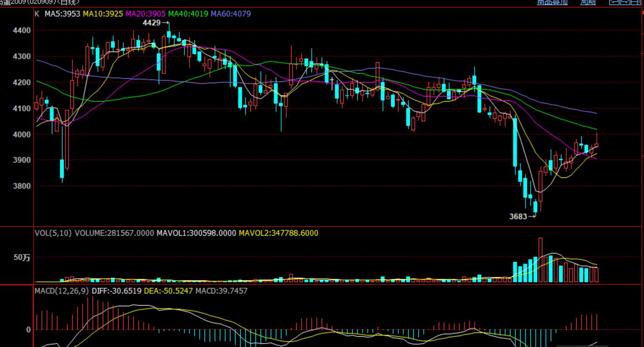The image size is (644, 347).
Task: Click the middle arrow icon at top-right
Action: click(x=625, y=2)
